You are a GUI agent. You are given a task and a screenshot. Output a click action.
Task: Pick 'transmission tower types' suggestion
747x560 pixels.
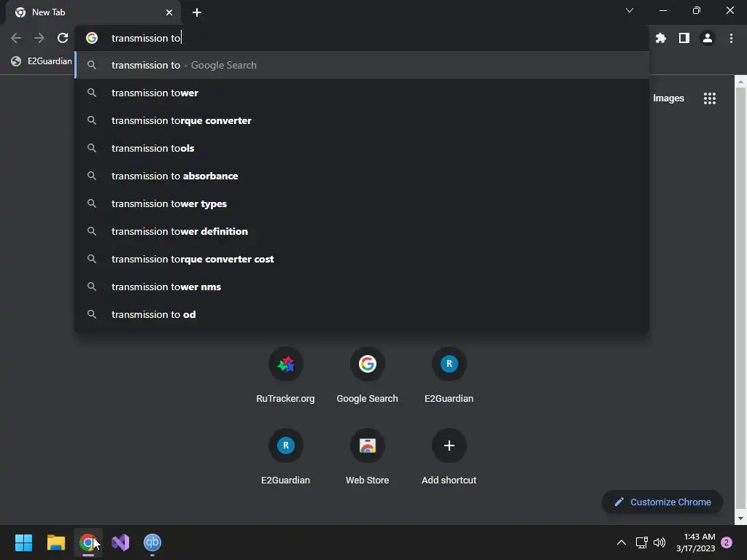coord(362,204)
